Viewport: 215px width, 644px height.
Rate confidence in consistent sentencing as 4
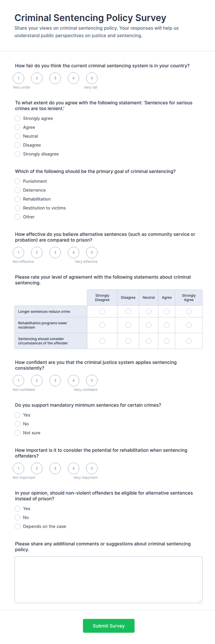coord(74,380)
